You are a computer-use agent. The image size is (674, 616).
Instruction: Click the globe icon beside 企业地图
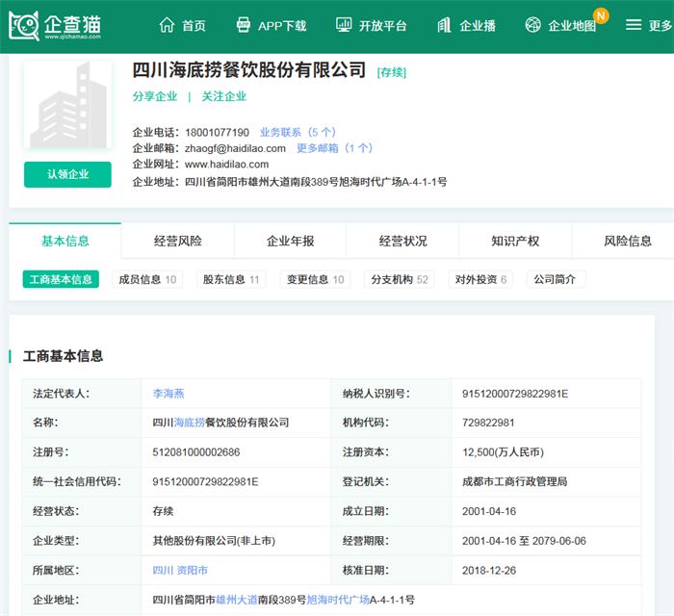point(533,24)
